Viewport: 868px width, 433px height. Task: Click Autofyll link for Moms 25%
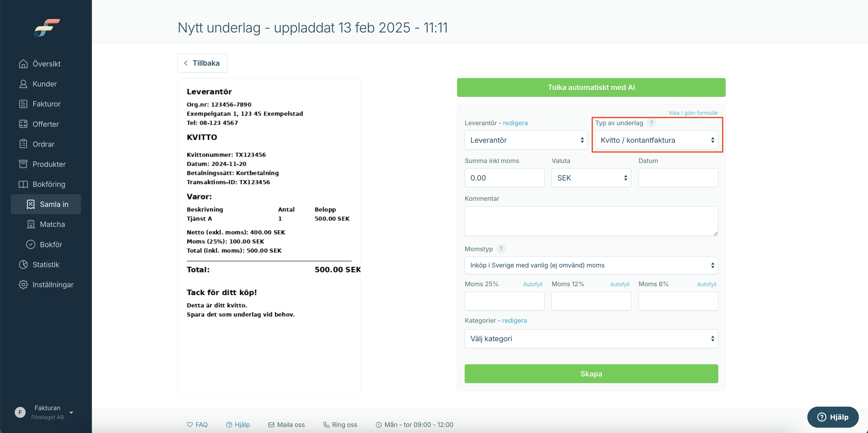click(532, 284)
